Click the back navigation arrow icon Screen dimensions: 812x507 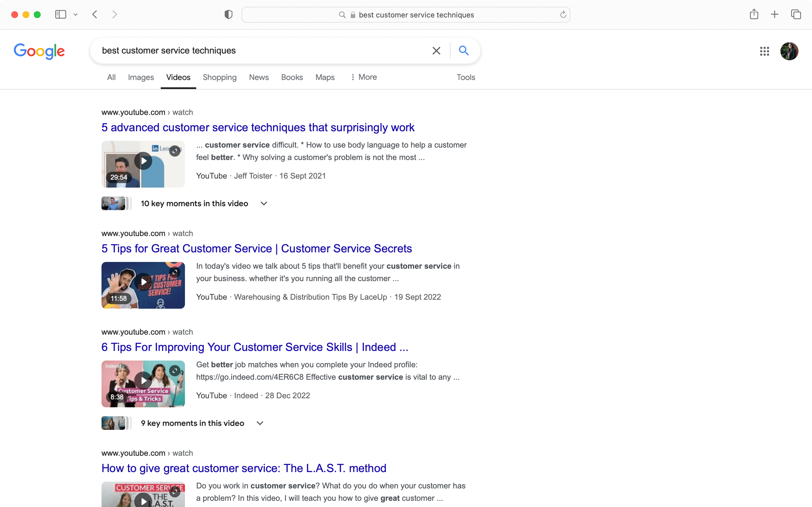[x=95, y=15]
